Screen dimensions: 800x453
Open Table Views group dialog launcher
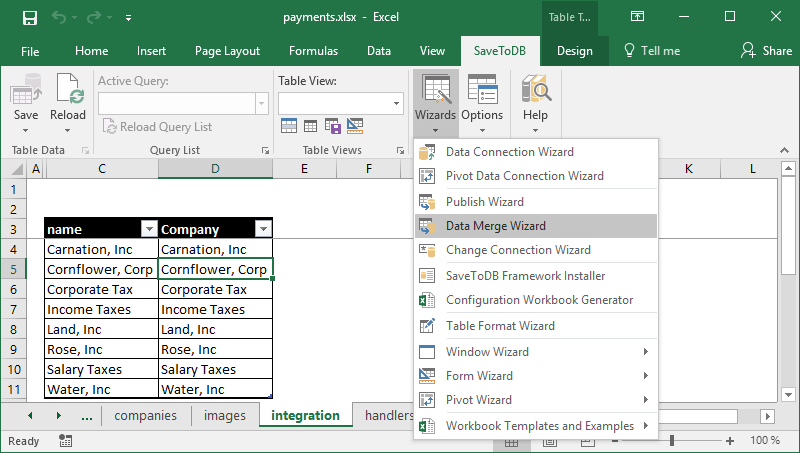click(x=401, y=150)
